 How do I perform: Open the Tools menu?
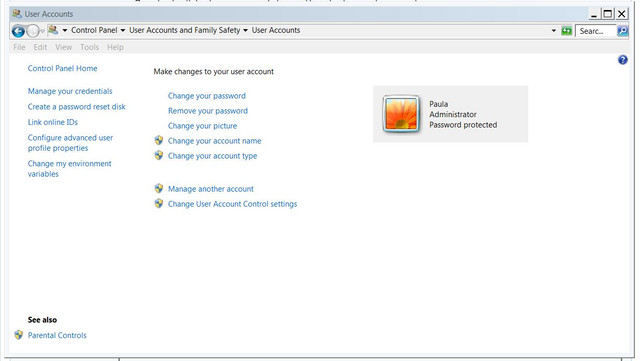click(x=89, y=47)
